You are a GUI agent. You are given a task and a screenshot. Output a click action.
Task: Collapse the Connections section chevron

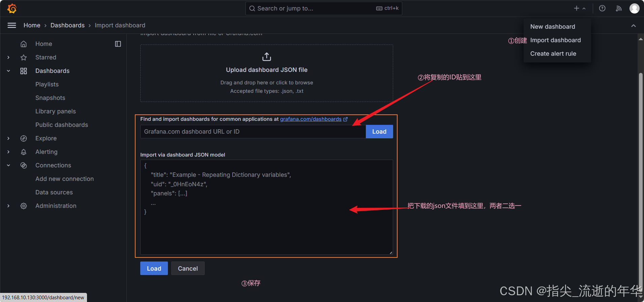click(x=8, y=165)
